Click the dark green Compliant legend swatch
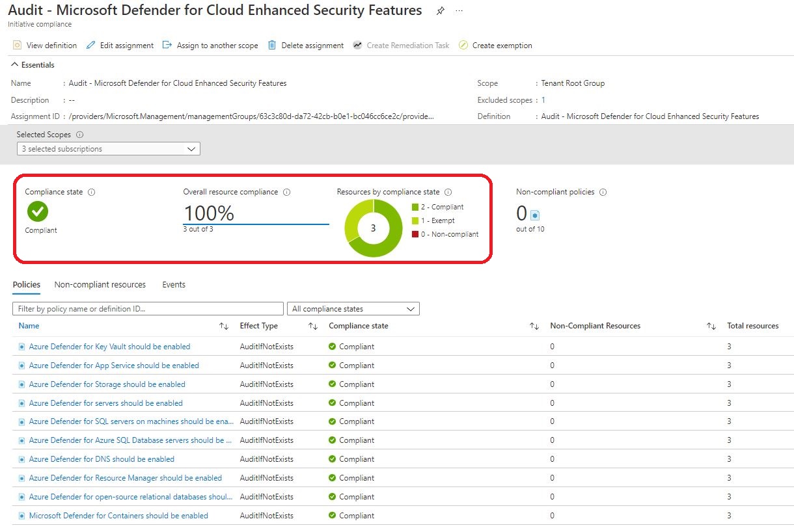794x532 pixels. (x=415, y=207)
